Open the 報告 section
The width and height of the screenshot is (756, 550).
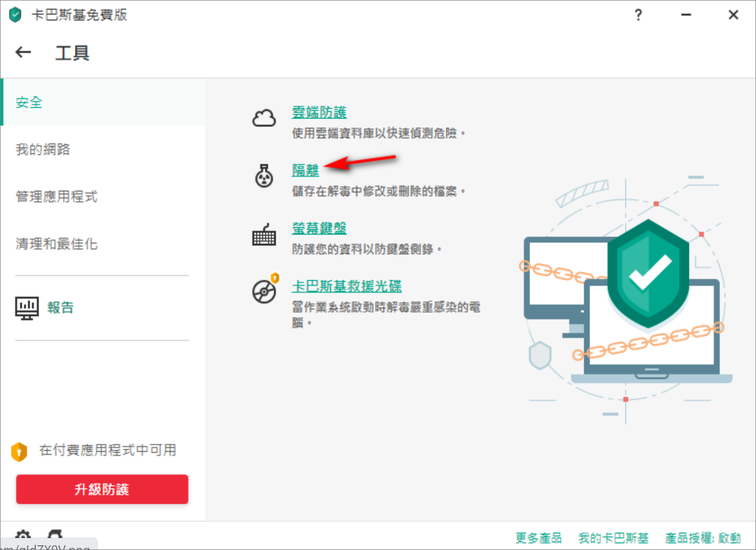click(x=60, y=308)
